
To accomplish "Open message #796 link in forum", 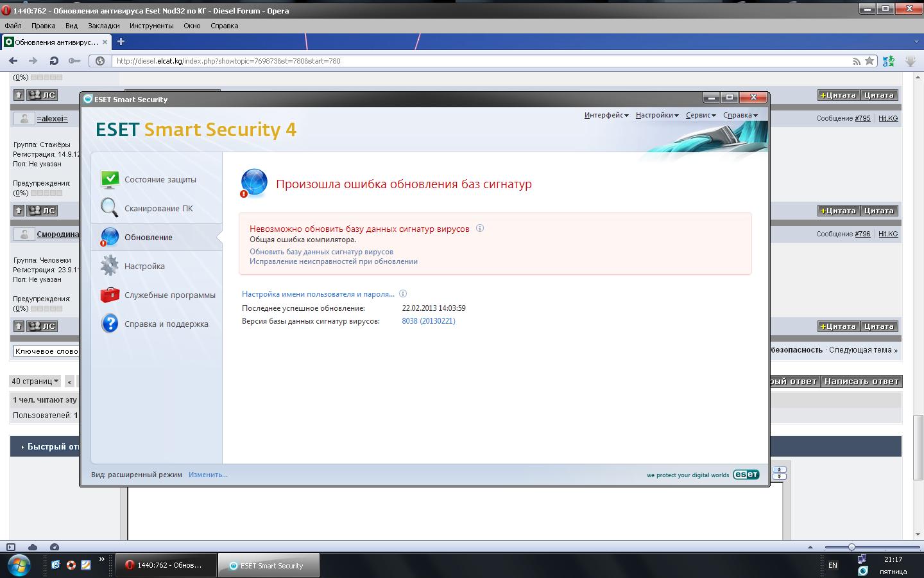I will coord(862,234).
